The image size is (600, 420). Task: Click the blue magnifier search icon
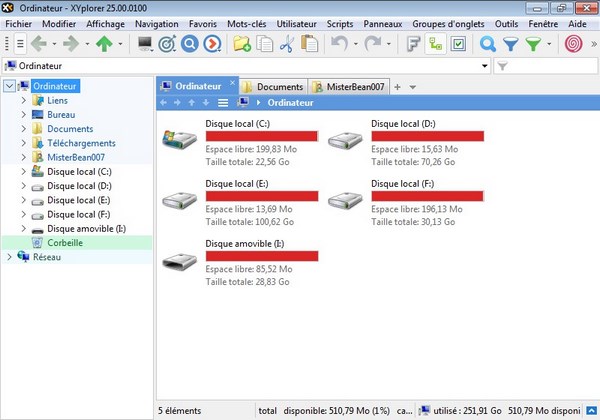[488, 44]
